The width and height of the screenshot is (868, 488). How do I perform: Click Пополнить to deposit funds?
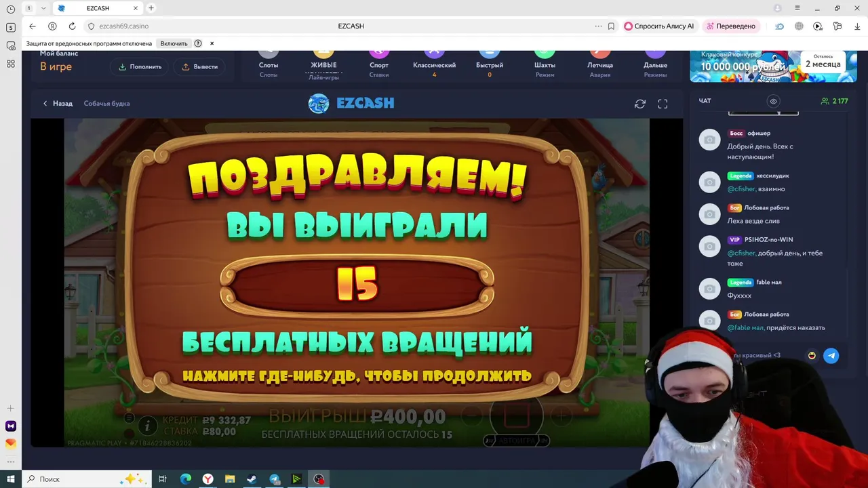[x=140, y=66]
